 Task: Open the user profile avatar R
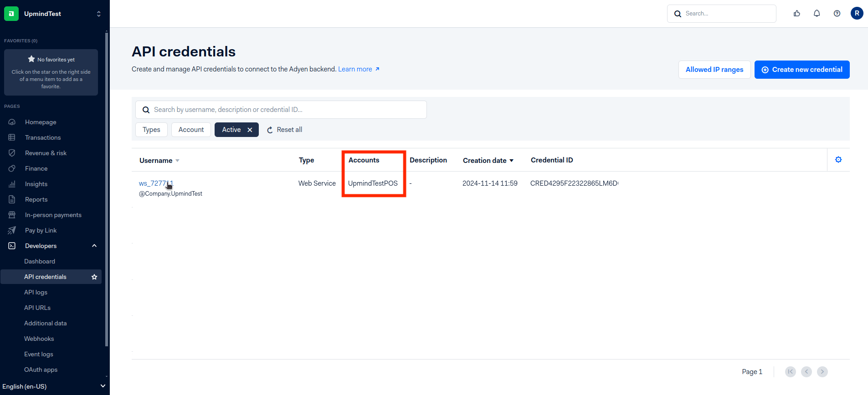coord(857,13)
